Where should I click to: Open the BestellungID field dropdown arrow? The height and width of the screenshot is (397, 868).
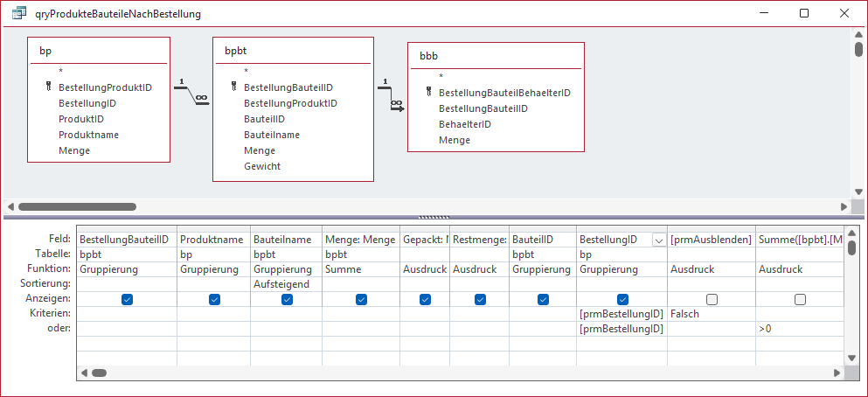tap(658, 240)
